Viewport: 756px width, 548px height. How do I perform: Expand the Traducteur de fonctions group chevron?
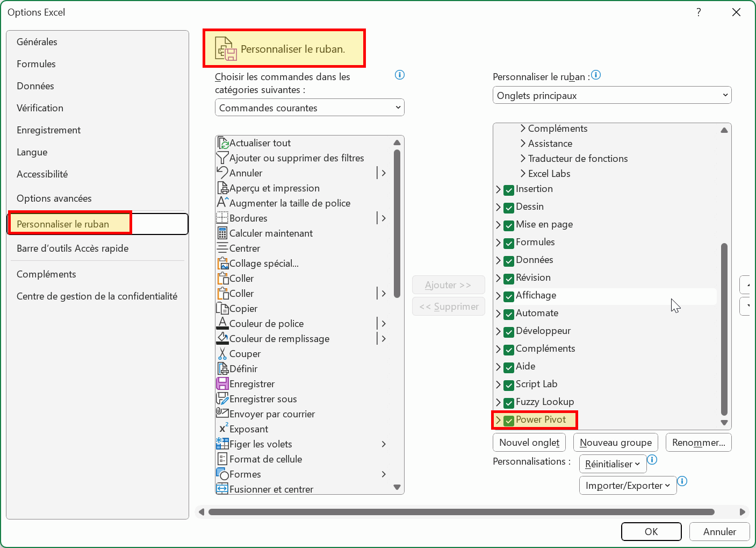[523, 158]
